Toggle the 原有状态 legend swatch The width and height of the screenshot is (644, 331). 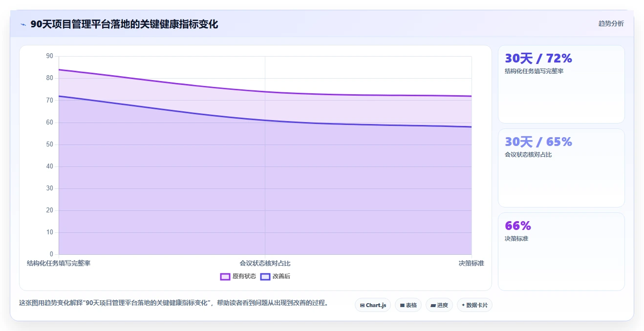pos(225,276)
